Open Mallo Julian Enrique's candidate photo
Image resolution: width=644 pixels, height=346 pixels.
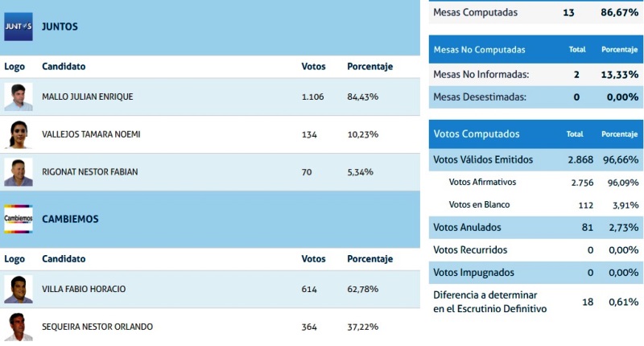pyautogui.click(x=18, y=97)
